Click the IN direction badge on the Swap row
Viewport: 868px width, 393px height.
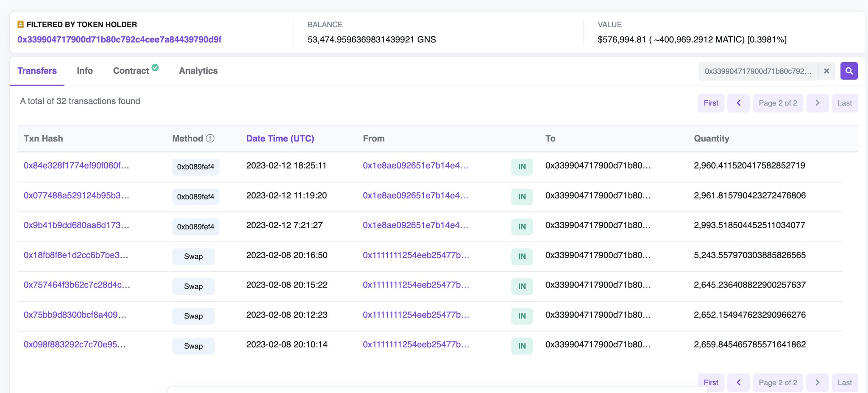point(522,256)
